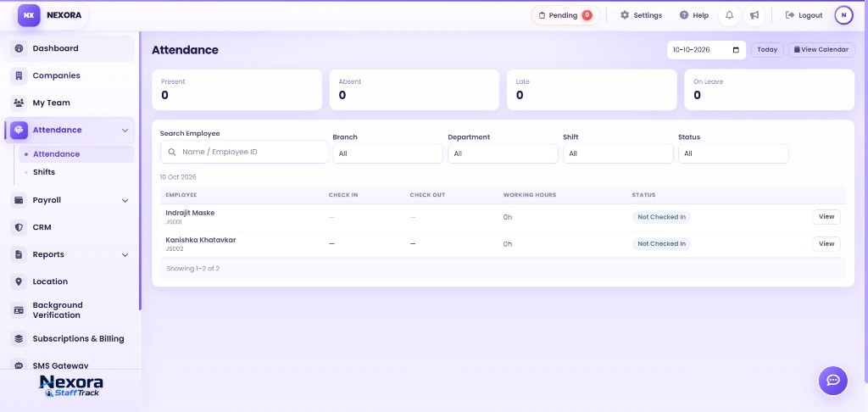The image size is (868, 412).
Task: Click the sidebar vertical scrollbar
Action: (140, 170)
